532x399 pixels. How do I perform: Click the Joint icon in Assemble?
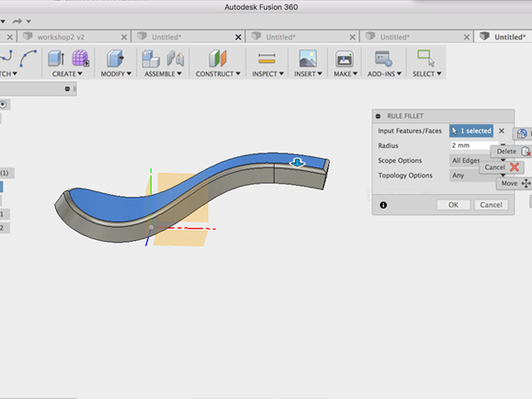tap(176, 58)
